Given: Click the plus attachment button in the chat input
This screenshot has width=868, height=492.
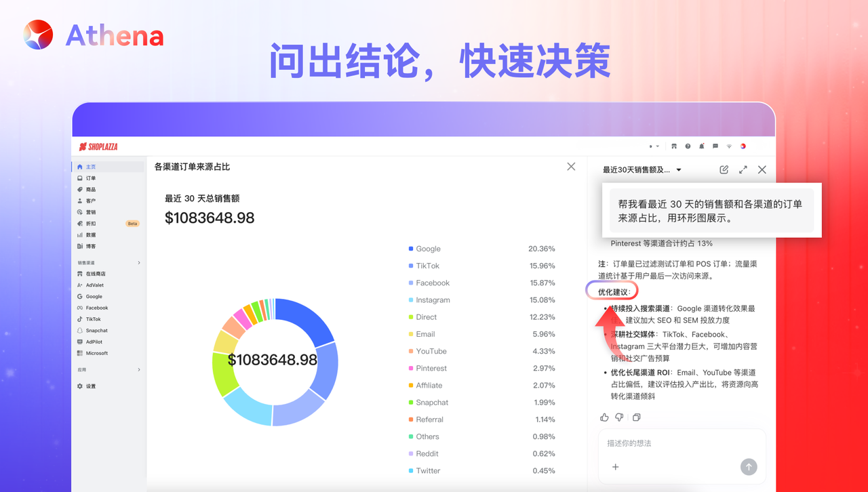Looking at the screenshot, I should coord(616,467).
